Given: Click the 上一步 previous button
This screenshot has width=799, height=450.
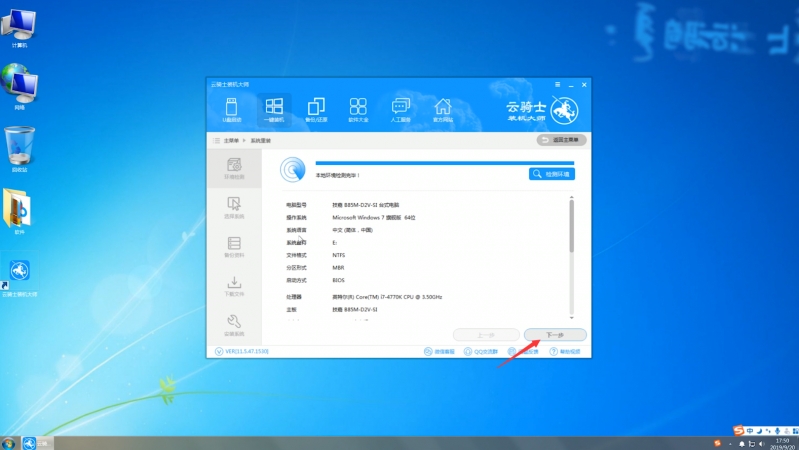Looking at the screenshot, I should (x=486, y=335).
